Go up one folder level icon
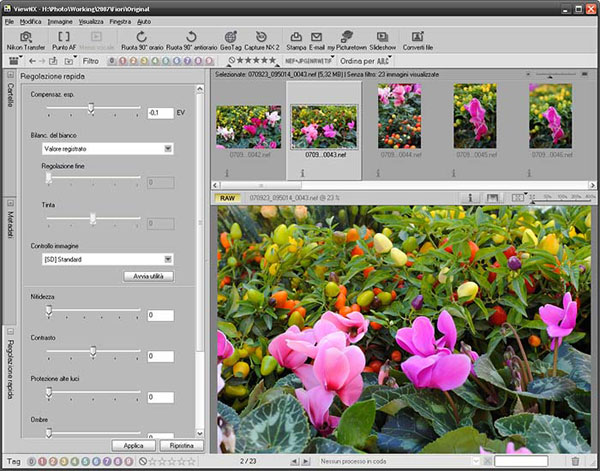The width and height of the screenshot is (600, 471). pyautogui.click(x=53, y=61)
